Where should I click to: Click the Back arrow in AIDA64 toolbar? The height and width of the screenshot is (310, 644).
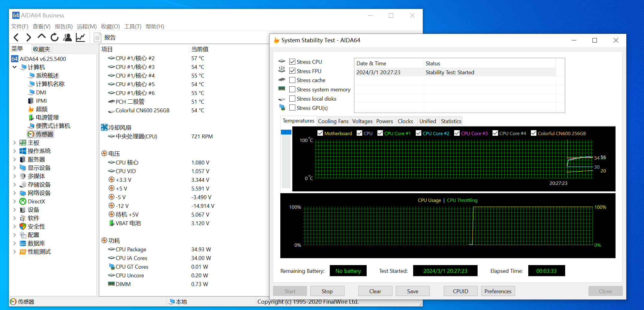(x=16, y=37)
